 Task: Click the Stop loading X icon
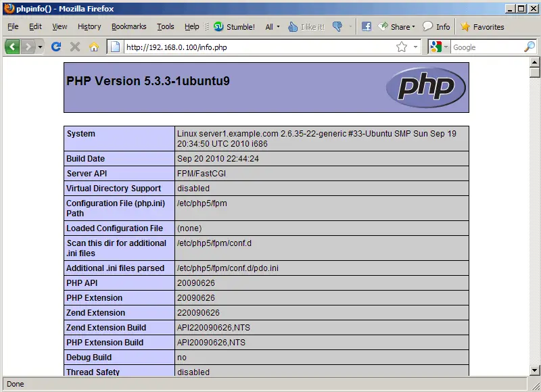coord(75,47)
